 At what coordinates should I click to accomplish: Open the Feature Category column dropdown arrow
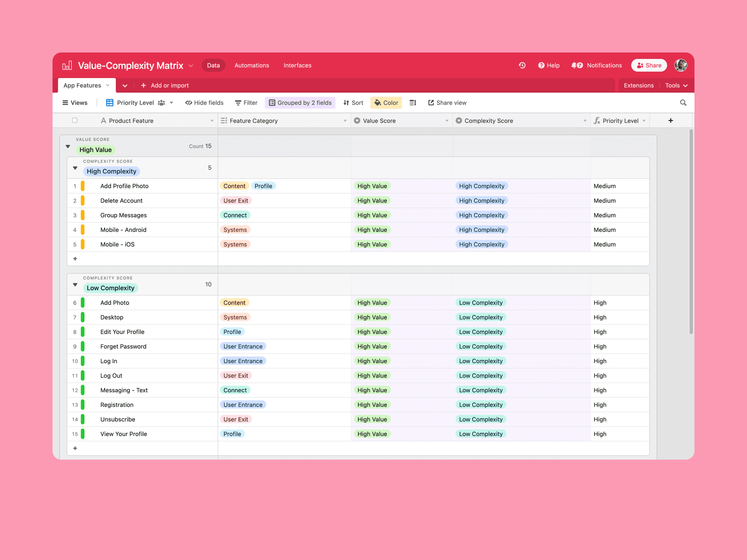coord(345,121)
